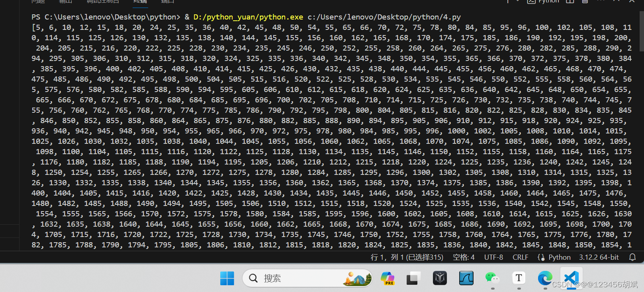Open Typora from the taskbar

tap(519, 278)
